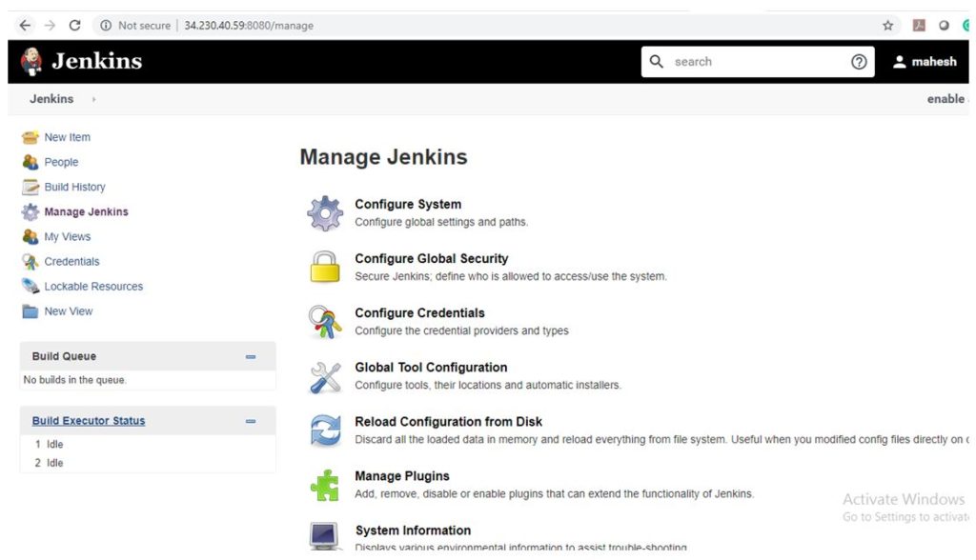This screenshot has height=560, width=976.
Task: Open Lockable Resources from the sidebar
Action: (93, 286)
